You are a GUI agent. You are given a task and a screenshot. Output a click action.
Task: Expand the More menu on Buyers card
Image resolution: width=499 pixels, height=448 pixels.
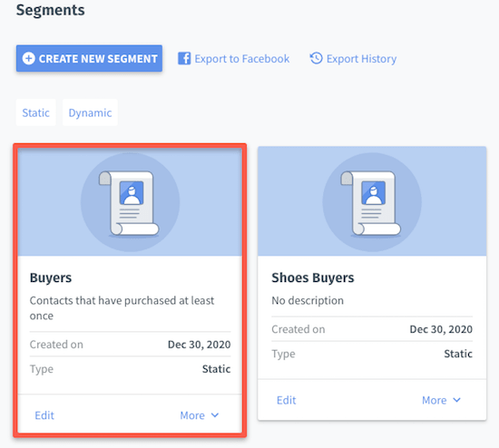pos(200,415)
